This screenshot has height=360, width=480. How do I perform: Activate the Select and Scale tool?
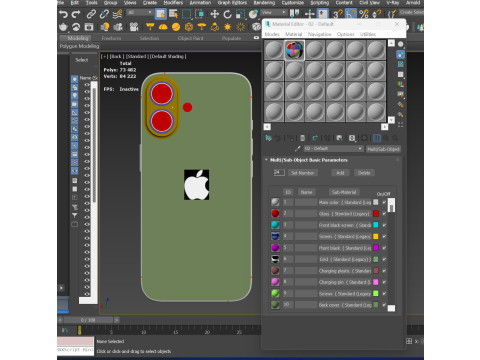[x=240, y=14]
